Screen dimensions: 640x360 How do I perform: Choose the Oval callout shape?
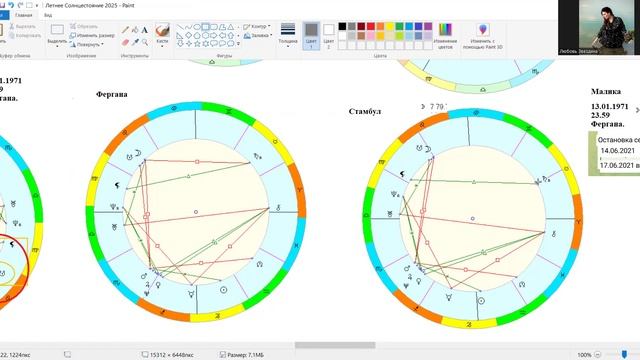222,44
